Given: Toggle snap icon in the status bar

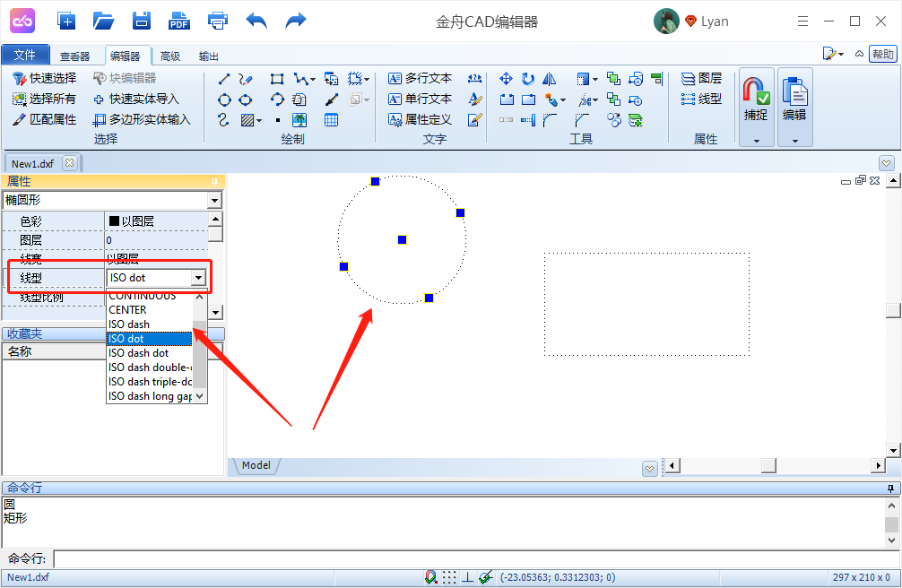Looking at the screenshot, I should [431, 577].
